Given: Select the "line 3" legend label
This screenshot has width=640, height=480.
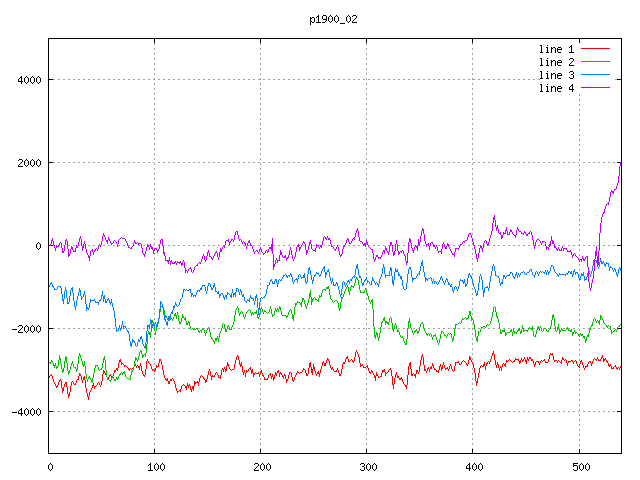Looking at the screenshot, I should tap(556, 75).
